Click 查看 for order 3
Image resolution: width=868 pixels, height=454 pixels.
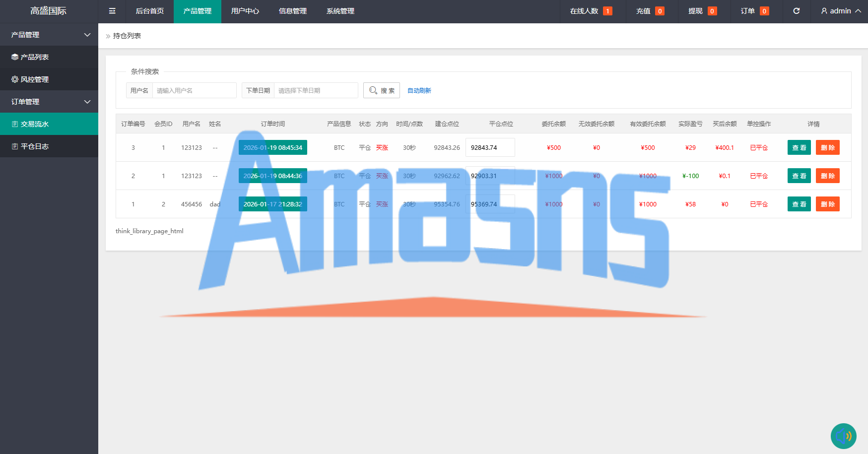click(799, 147)
